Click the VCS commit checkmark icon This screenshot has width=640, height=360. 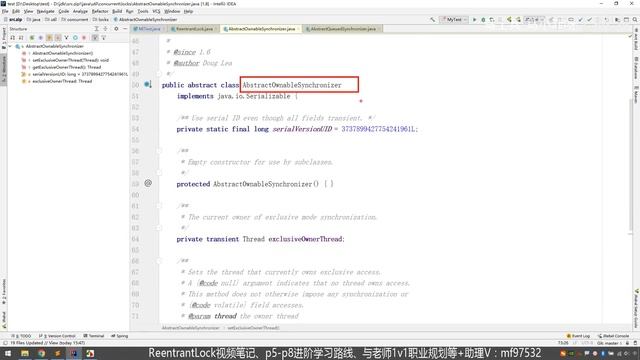pos(589,20)
